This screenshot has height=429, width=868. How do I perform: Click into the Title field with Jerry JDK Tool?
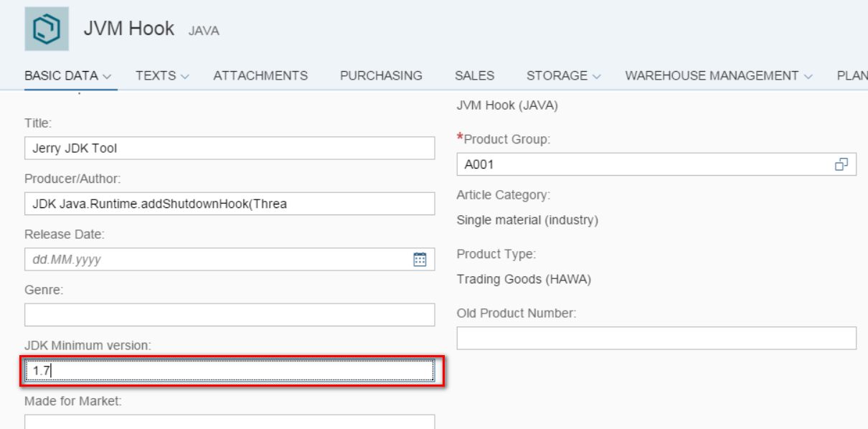[x=230, y=148]
